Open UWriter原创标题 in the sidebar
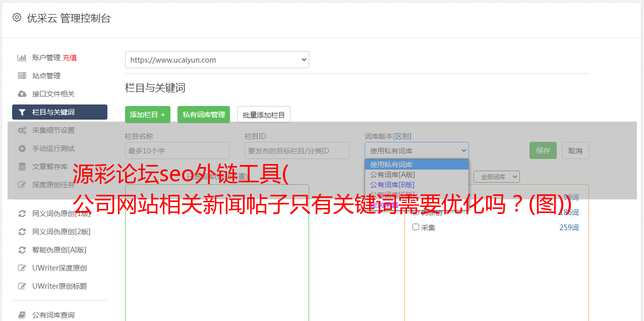The width and height of the screenshot is (644, 321). [x=60, y=286]
